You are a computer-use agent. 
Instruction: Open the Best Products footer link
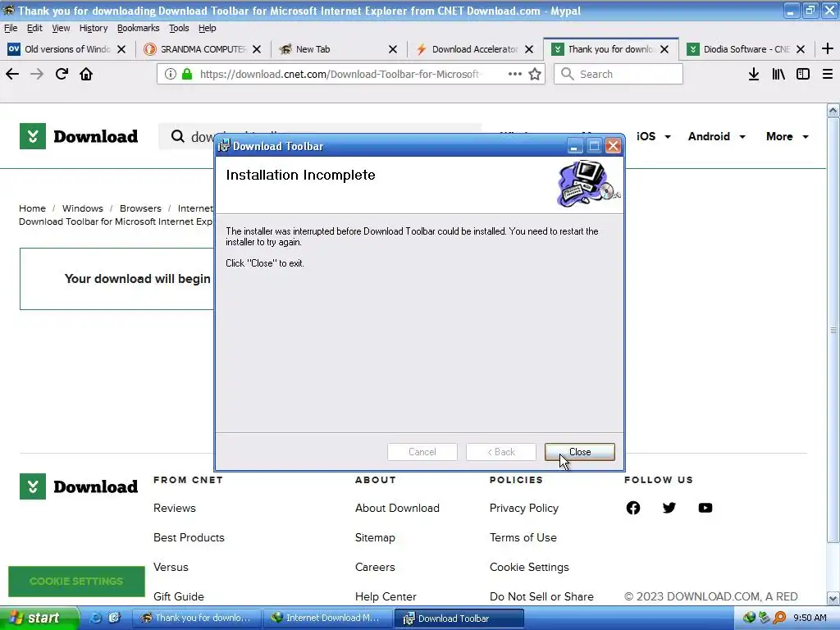click(x=189, y=537)
